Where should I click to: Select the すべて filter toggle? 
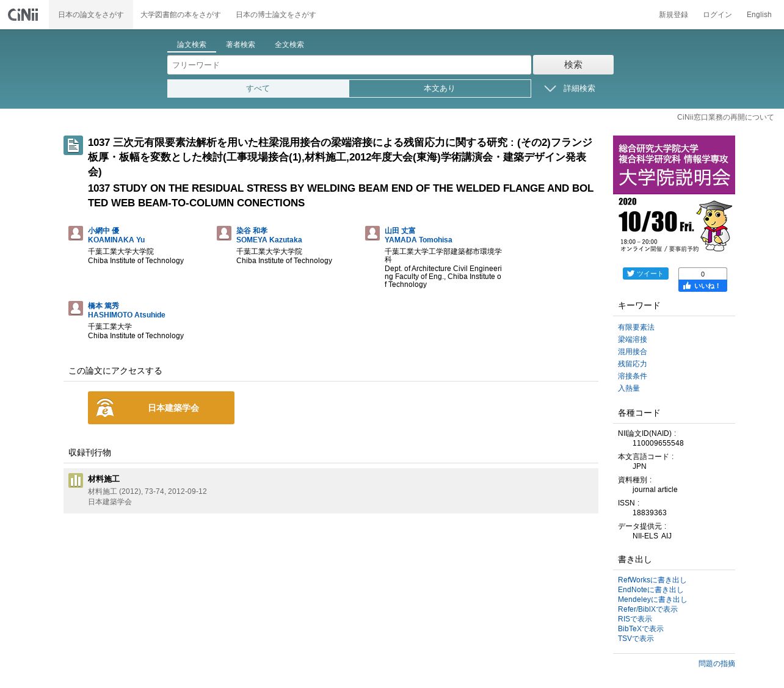[x=258, y=89]
